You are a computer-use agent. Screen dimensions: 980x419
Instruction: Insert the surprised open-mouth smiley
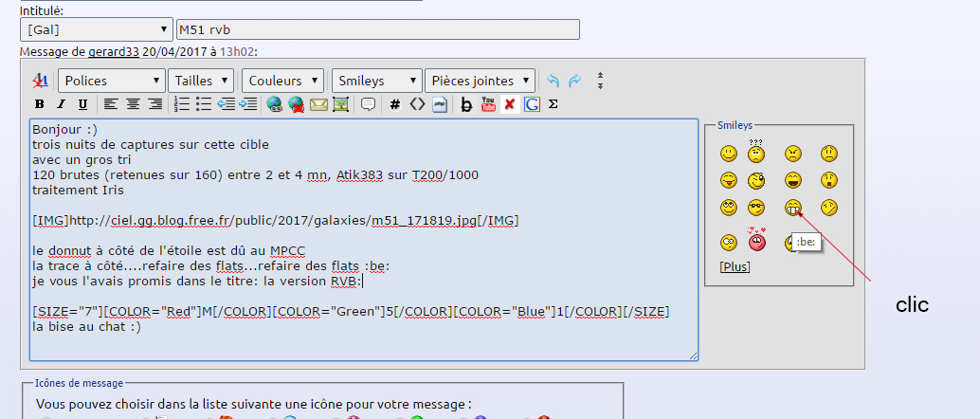click(828, 181)
